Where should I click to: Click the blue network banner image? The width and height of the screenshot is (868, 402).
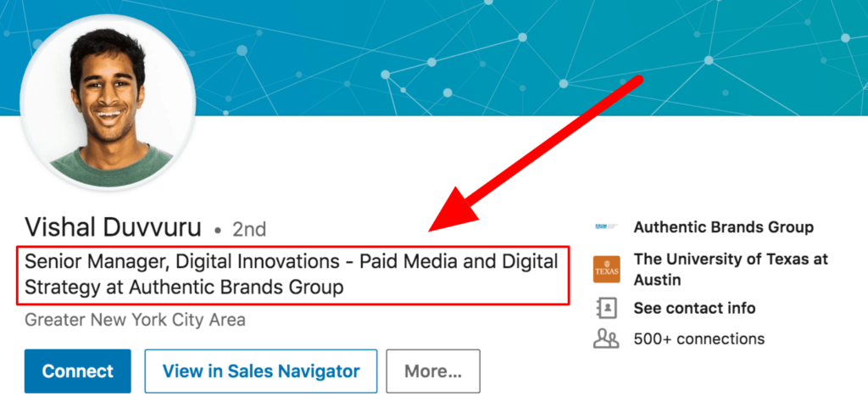pyautogui.click(x=509, y=51)
